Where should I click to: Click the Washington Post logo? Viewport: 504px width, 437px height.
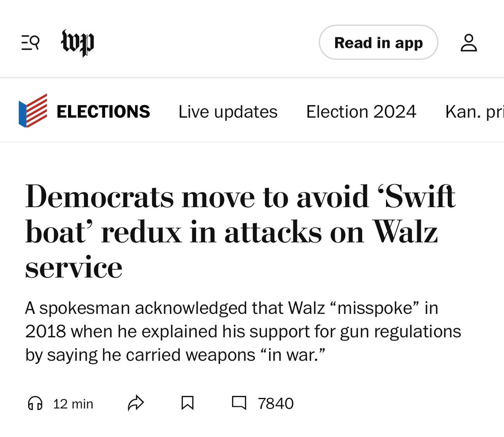78,42
